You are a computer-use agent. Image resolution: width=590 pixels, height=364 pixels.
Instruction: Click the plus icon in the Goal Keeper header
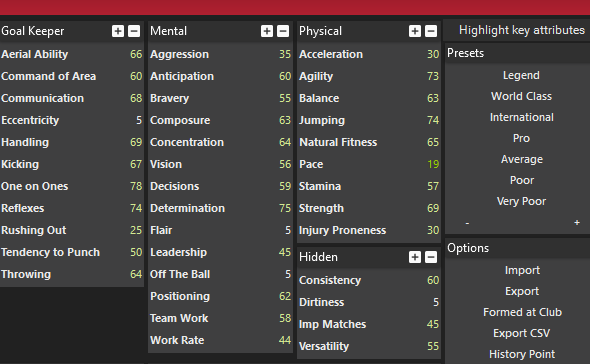(118, 31)
